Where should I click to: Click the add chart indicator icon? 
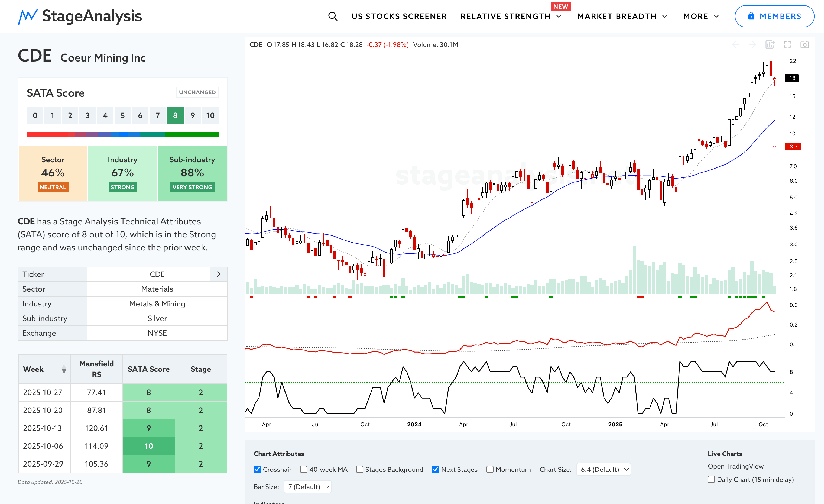(x=770, y=44)
